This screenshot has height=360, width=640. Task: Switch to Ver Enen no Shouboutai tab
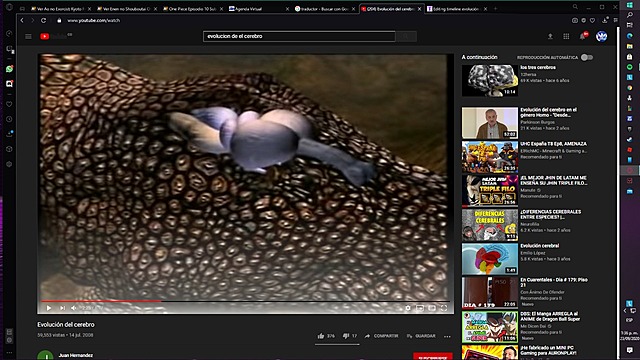(x=126, y=9)
